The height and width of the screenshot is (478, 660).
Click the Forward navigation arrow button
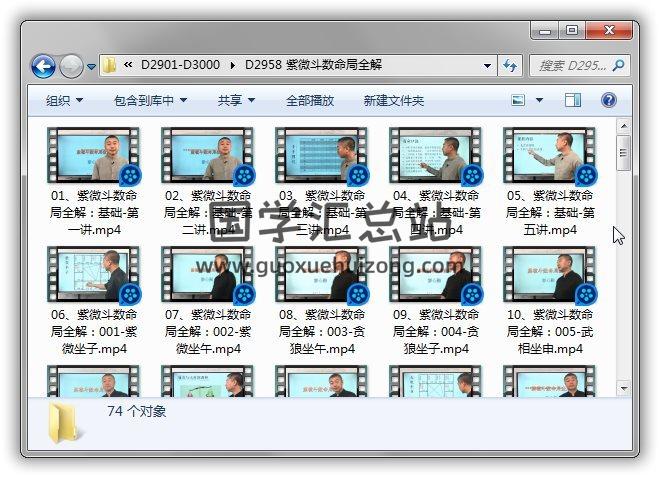71,67
